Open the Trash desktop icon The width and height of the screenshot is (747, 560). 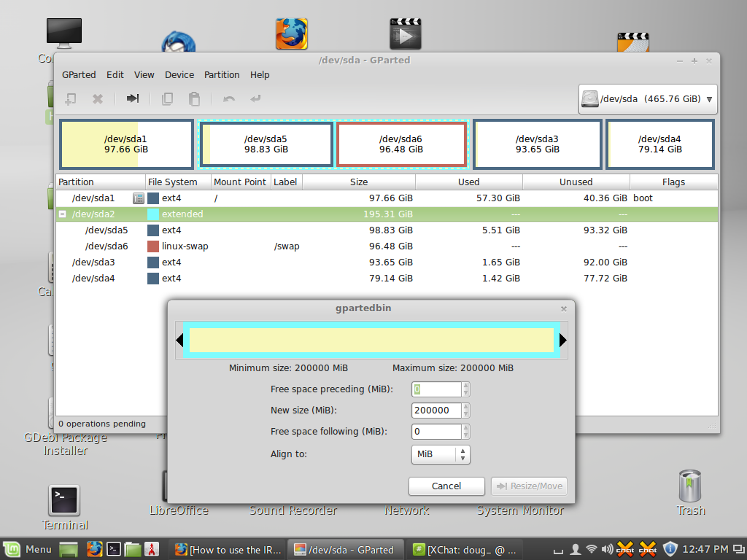point(690,486)
